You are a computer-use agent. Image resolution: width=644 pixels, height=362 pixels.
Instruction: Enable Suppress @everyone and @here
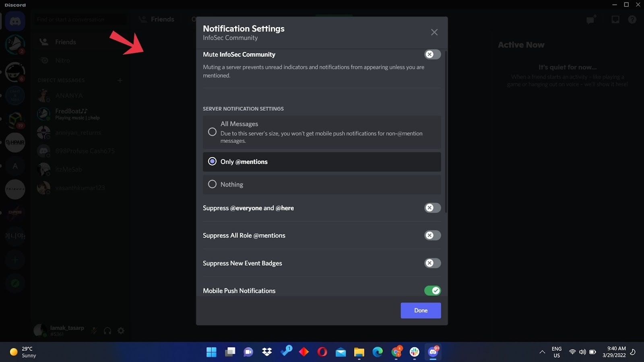[432, 208]
